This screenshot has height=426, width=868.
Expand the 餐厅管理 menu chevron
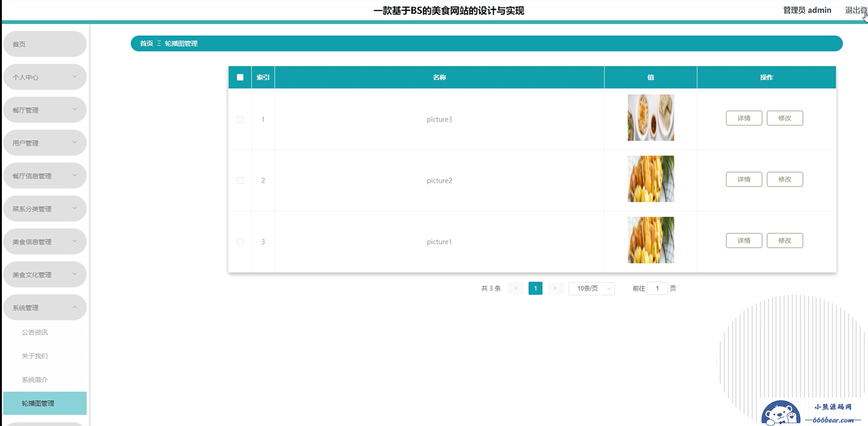point(75,110)
